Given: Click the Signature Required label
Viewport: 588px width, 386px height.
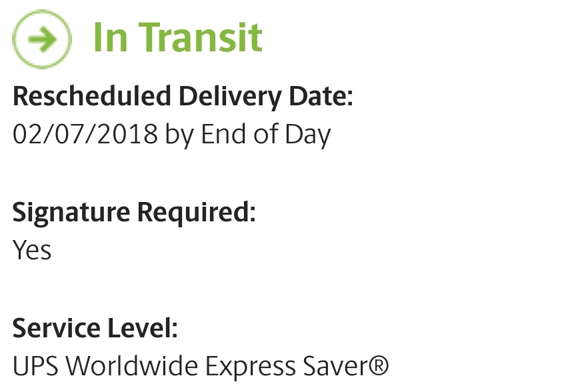Looking at the screenshot, I should [134, 213].
